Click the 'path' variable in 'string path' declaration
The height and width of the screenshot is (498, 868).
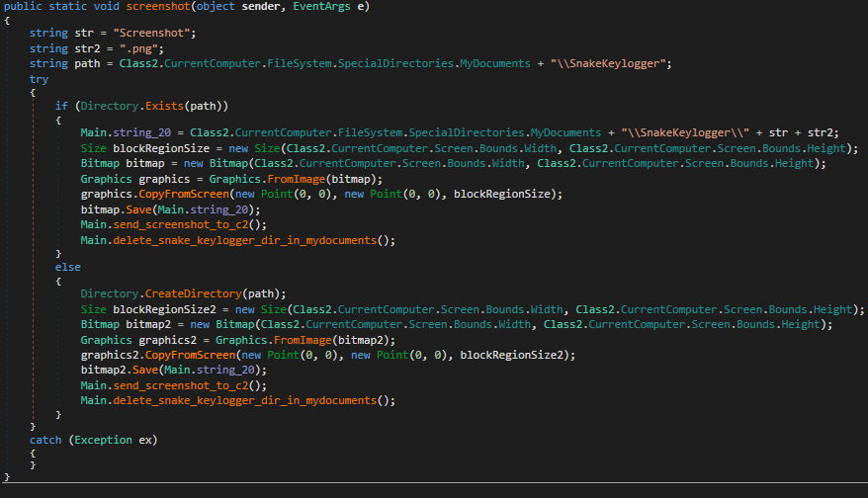coord(87,63)
